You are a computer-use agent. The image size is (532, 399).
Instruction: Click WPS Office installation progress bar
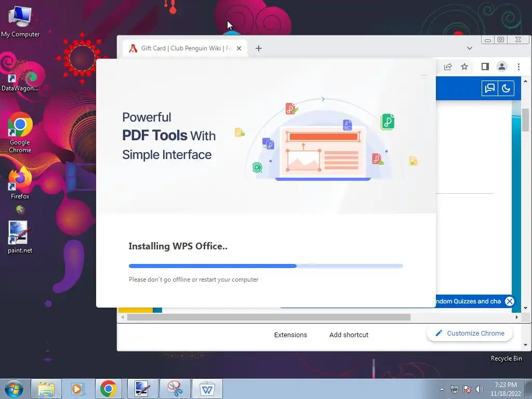click(x=265, y=266)
